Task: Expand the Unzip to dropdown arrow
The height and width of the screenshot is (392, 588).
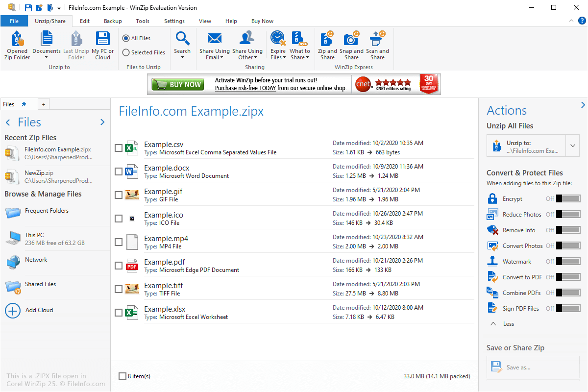Action: [572, 146]
